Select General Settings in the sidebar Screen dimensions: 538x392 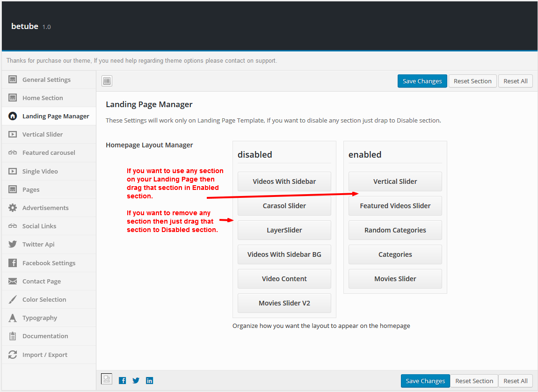click(47, 80)
